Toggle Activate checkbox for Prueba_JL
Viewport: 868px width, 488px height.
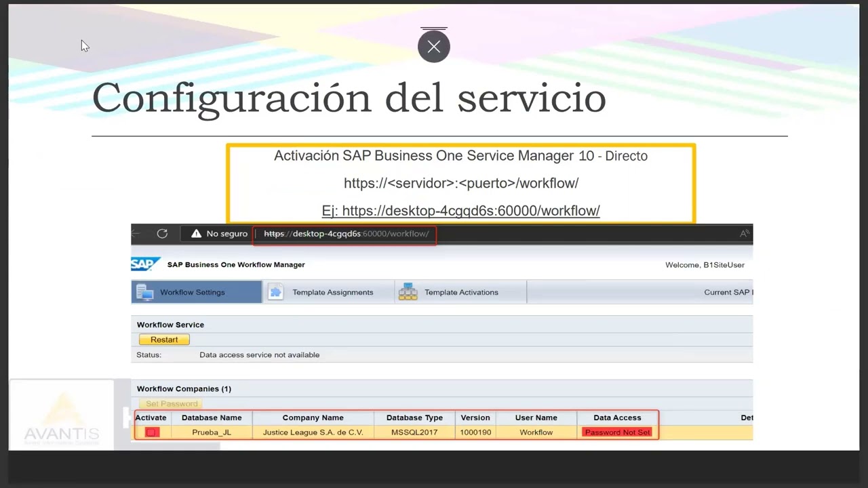[152, 432]
